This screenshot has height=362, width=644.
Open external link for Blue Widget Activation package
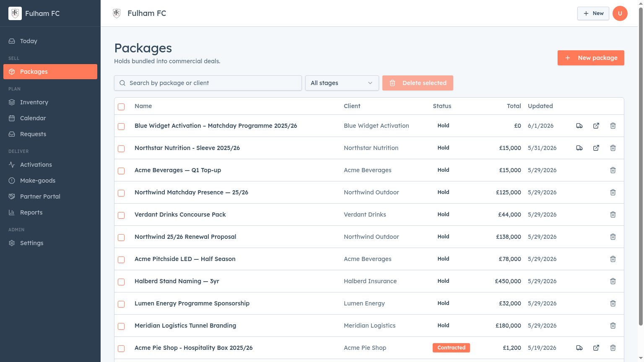596,126
